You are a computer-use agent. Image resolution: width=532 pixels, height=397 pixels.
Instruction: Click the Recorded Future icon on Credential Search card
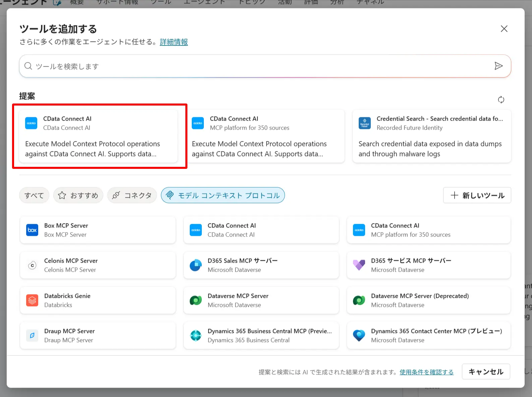[x=365, y=123]
